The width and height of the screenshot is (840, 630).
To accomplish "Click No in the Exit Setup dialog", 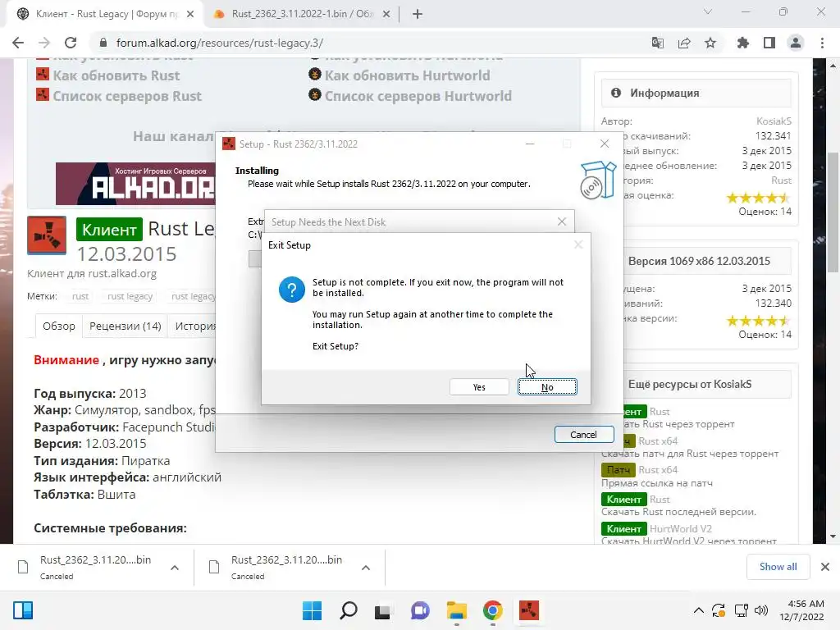I will (547, 387).
